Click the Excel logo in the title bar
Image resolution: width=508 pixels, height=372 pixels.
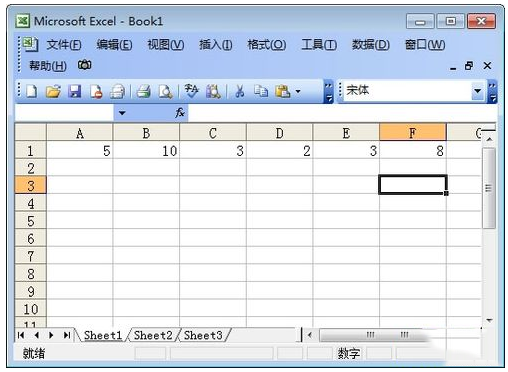[23, 21]
